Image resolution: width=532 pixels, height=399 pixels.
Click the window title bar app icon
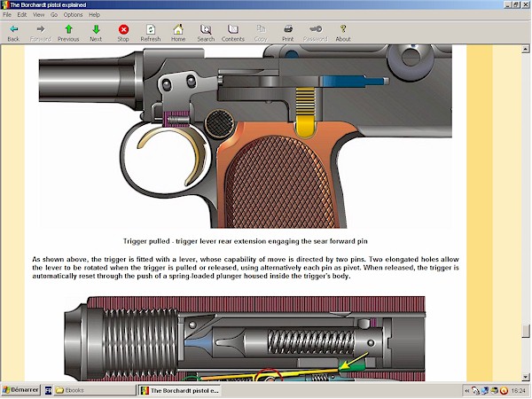5,4
